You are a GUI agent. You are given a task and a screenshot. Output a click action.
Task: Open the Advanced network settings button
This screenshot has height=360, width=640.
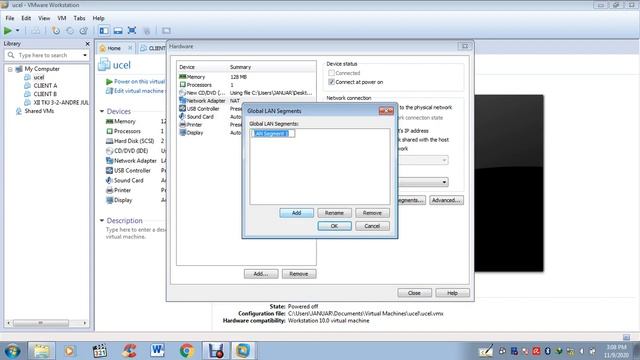(446, 200)
